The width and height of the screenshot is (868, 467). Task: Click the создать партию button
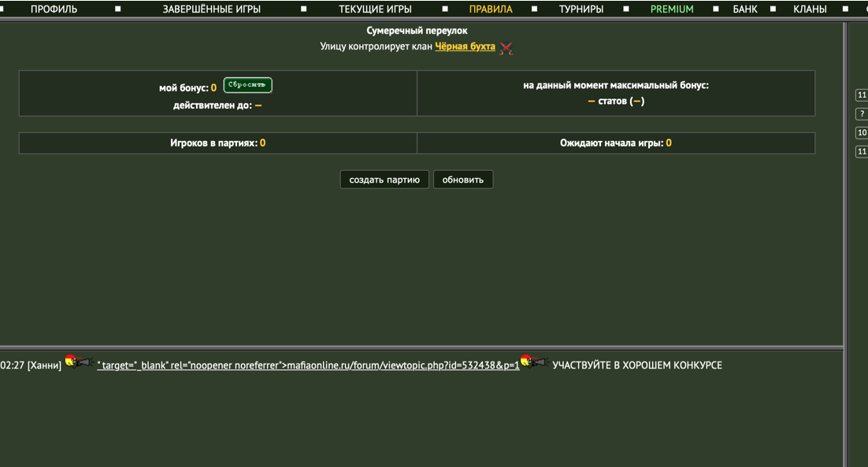[x=384, y=180]
